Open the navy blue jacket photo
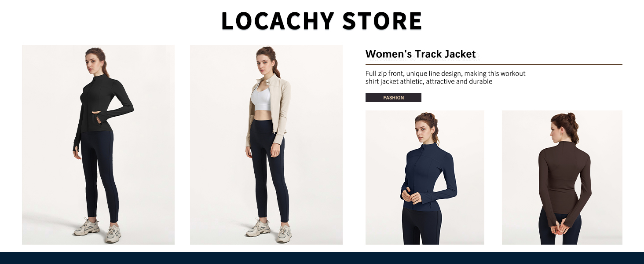Viewport: 644px width, 264px height. pyautogui.click(x=425, y=177)
